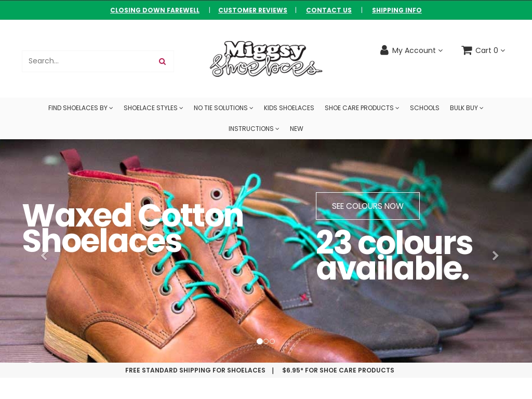Advance to next slide arrow
The width and height of the screenshot is (532, 399).
click(x=495, y=256)
